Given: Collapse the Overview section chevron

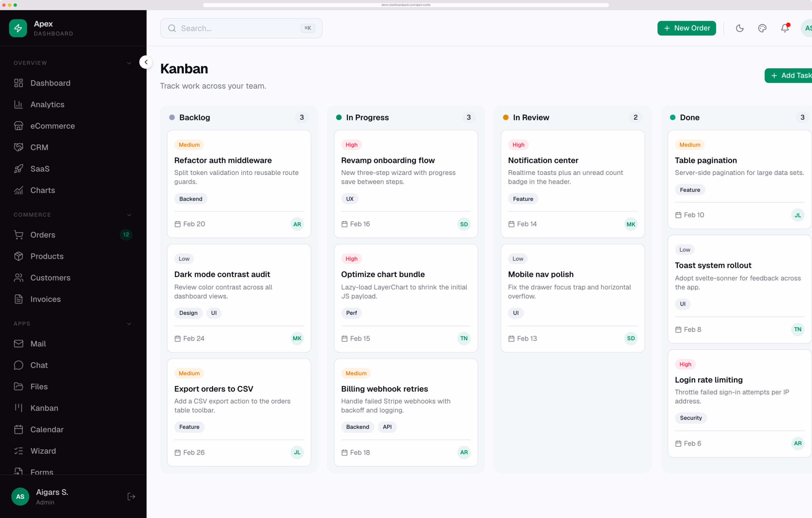Looking at the screenshot, I should (x=129, y=63).
